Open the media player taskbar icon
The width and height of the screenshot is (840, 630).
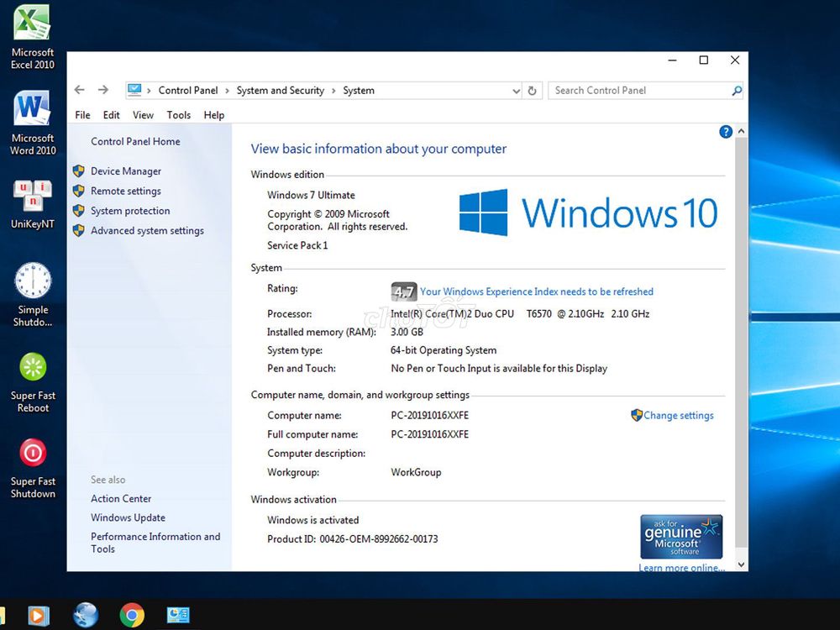pos(38,615)
